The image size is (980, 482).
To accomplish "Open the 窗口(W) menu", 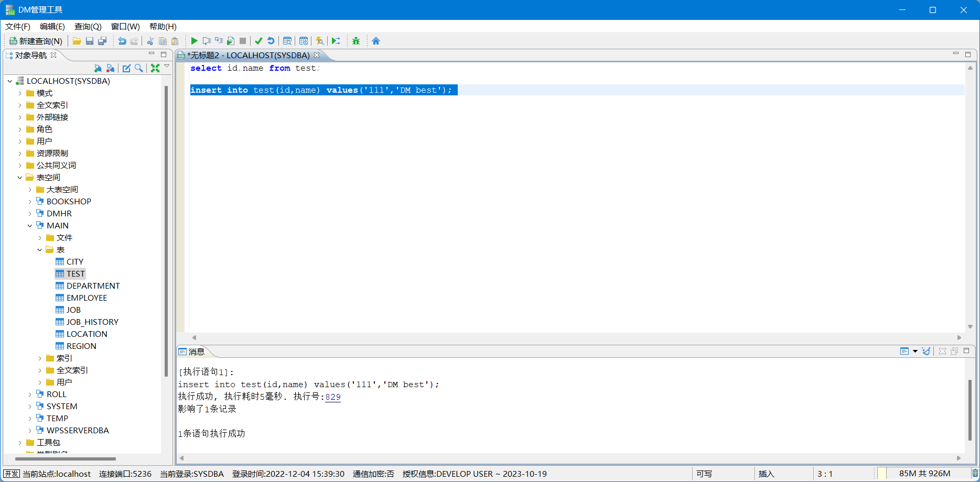I will [125, 26].
